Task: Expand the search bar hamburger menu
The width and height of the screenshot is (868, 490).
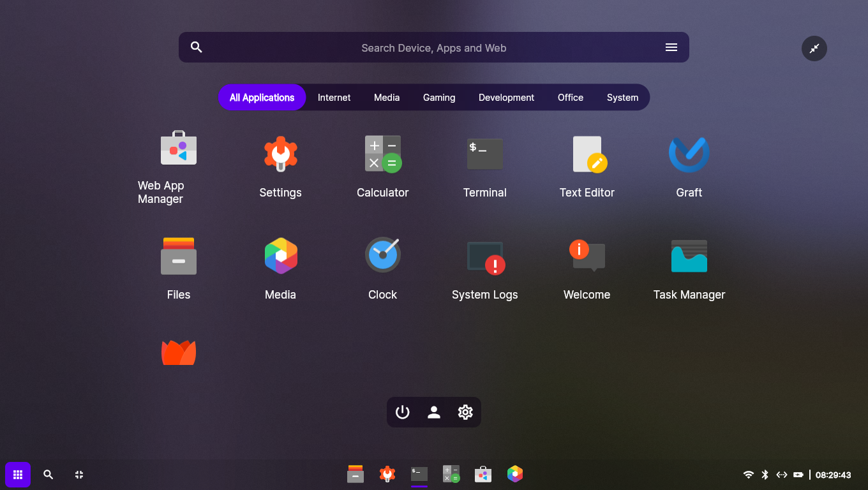Action: tap(671, 47)
